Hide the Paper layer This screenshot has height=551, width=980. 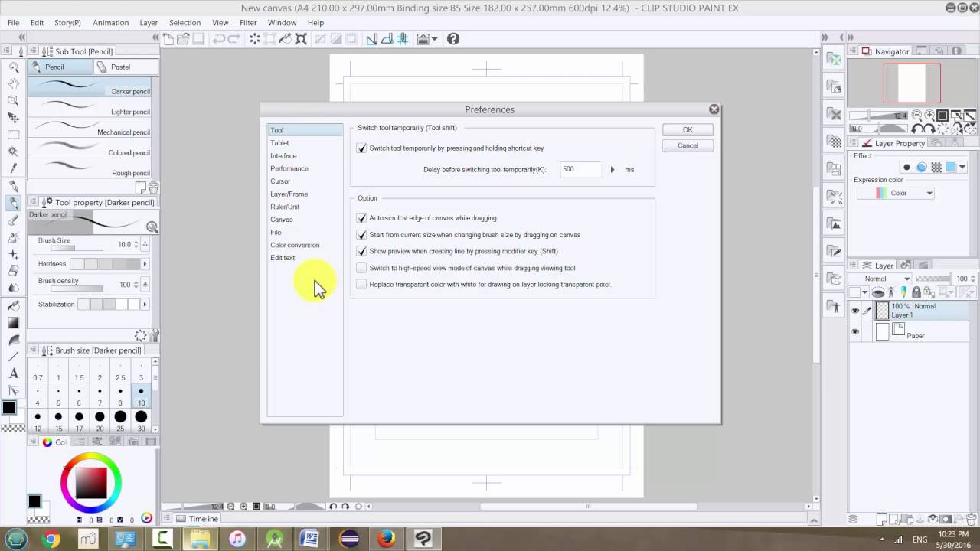coord(855,331)
